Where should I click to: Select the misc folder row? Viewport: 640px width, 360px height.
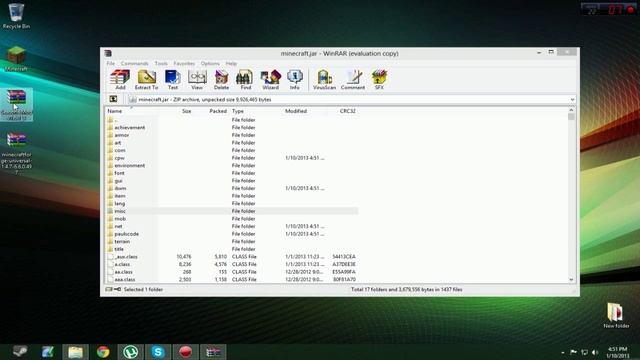pos(232,211)
